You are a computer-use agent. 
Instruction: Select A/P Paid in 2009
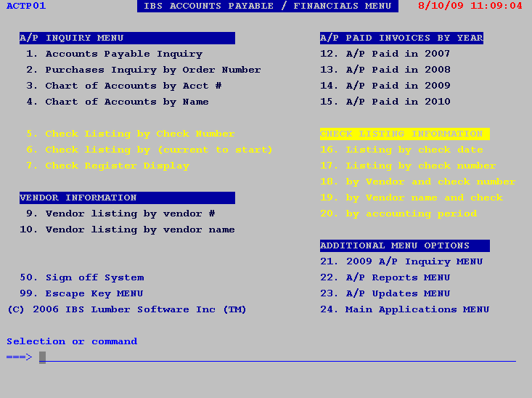pos(385,86)
